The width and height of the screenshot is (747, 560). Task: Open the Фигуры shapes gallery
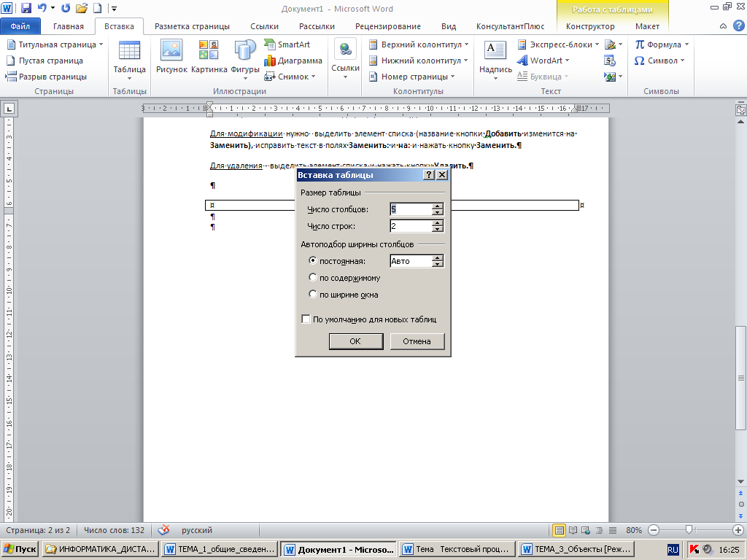coord(245,60)
